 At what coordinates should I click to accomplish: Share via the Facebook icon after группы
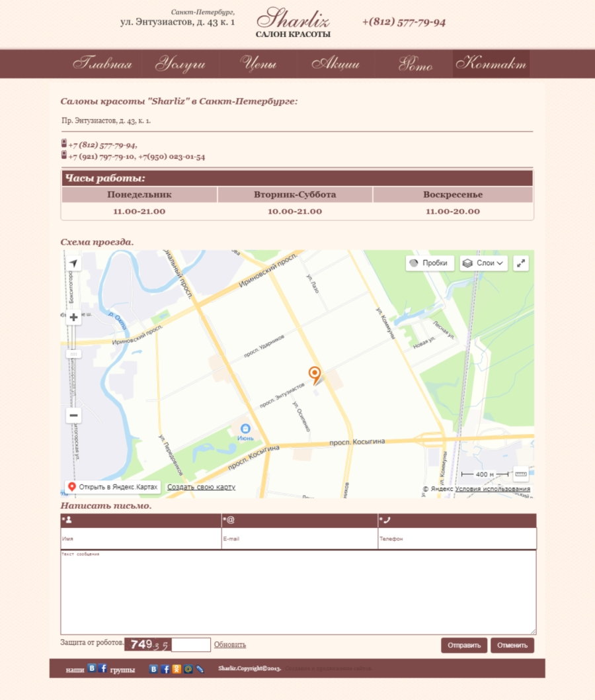(165, 669)
